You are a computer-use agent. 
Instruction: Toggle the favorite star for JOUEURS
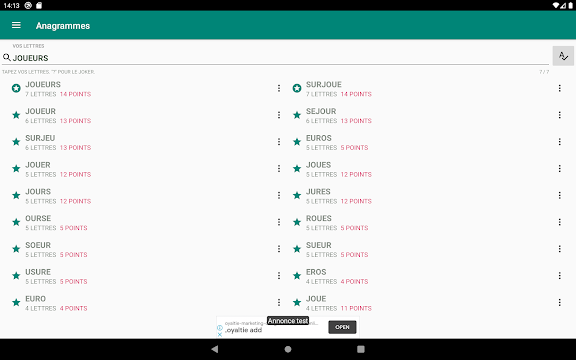(x=16, y=88)
